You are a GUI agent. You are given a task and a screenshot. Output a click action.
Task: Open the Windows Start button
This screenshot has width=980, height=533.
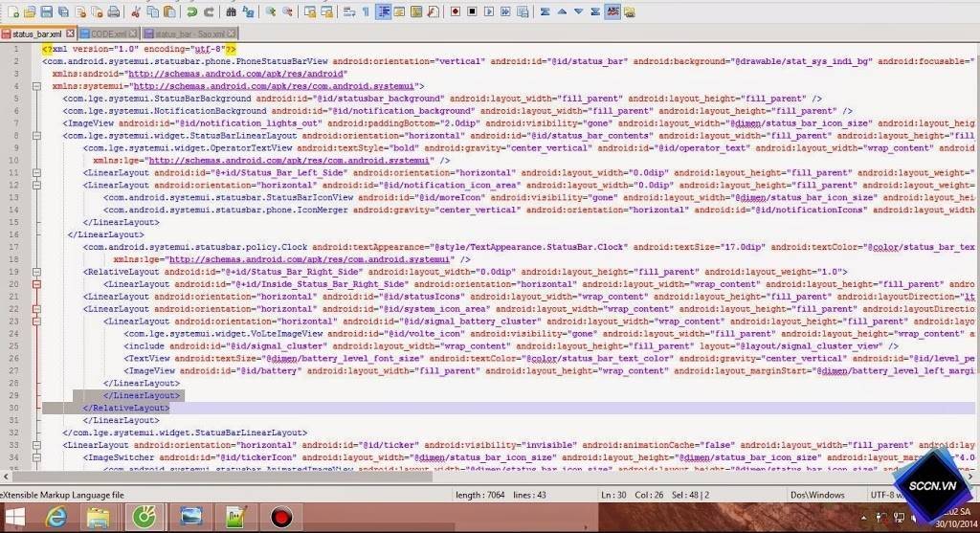pos(13,518)
